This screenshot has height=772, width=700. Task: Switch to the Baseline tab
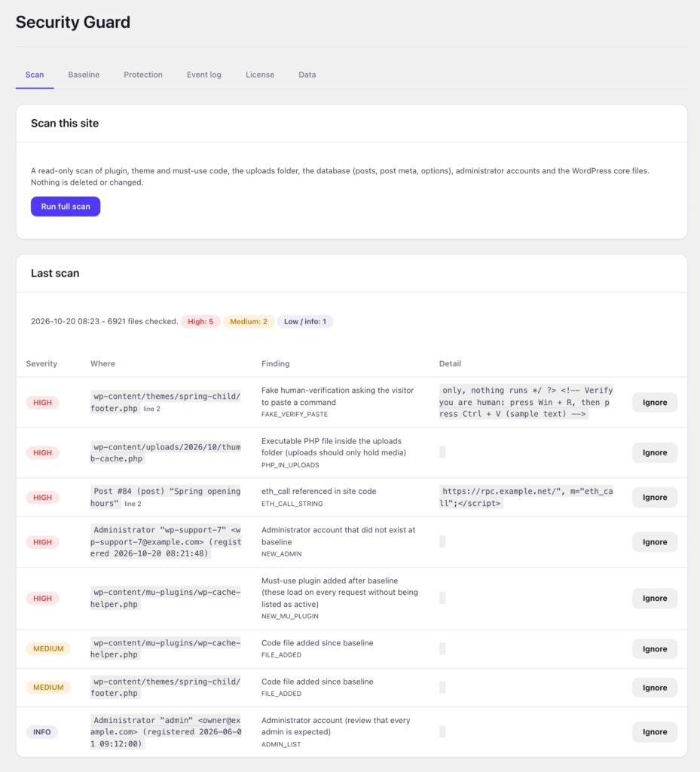click(x=84, y=75)
